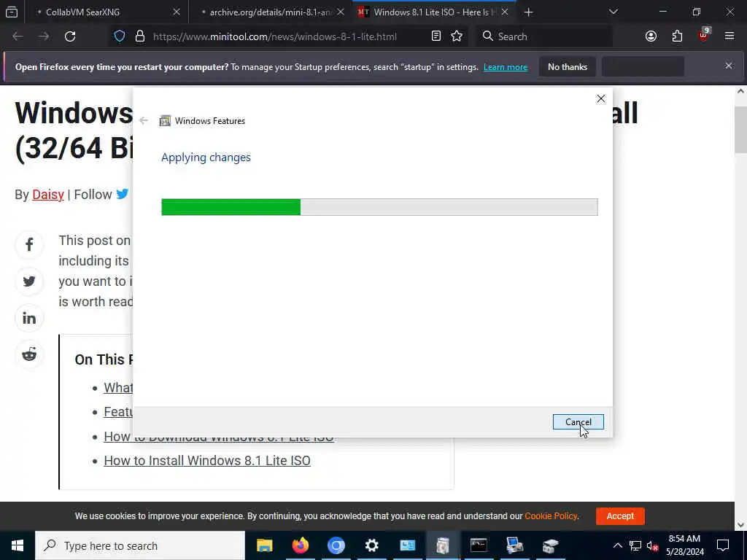This screenshot has width=747, height=560.
Task: Open the Command Prompt taskbar icon
Action: click(x=479, y=545)
